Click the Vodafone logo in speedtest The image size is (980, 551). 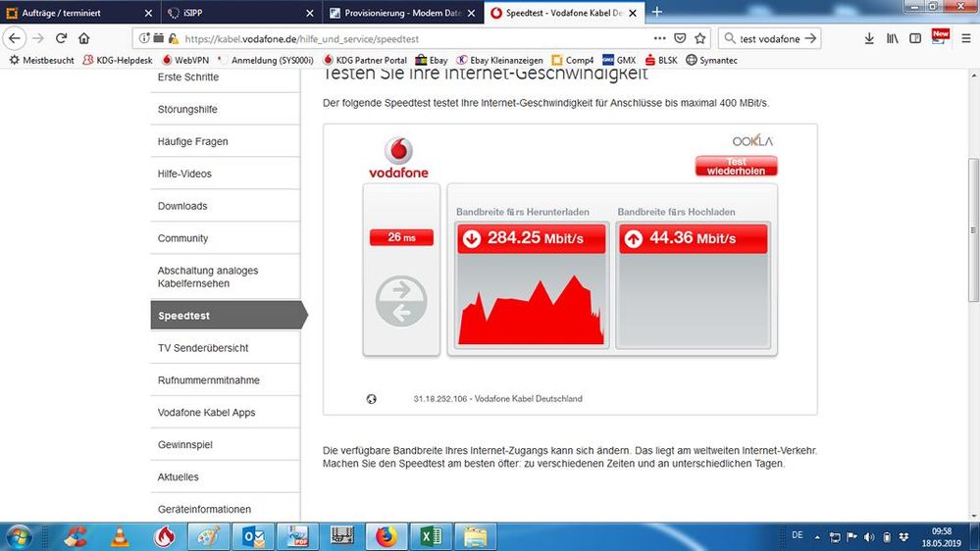point(398,159)
